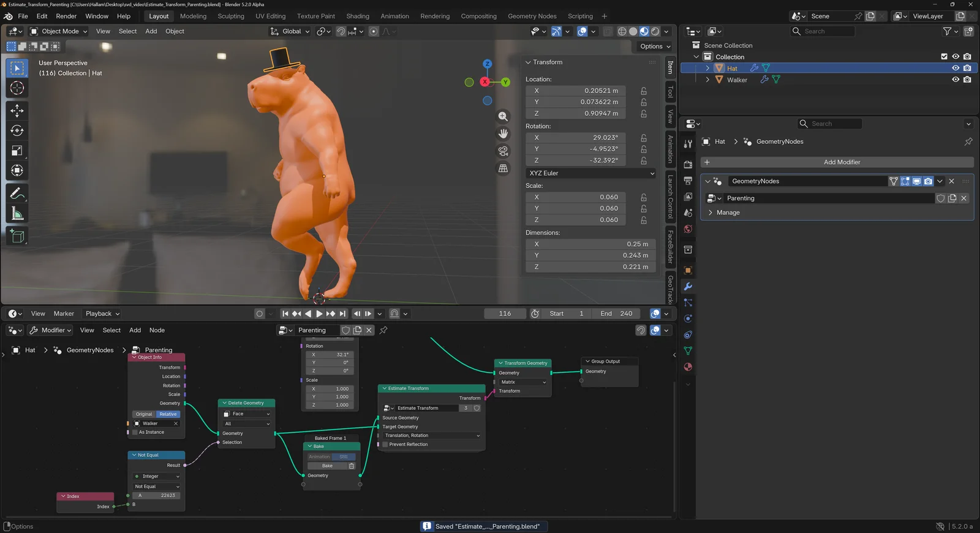Click the outliner Search field
This screenshot has width=980, height=533.
[823, 31]
